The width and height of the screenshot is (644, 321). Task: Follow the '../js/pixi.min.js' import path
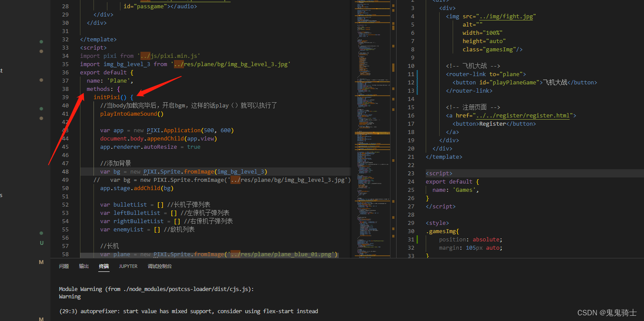tap(169, 56)
